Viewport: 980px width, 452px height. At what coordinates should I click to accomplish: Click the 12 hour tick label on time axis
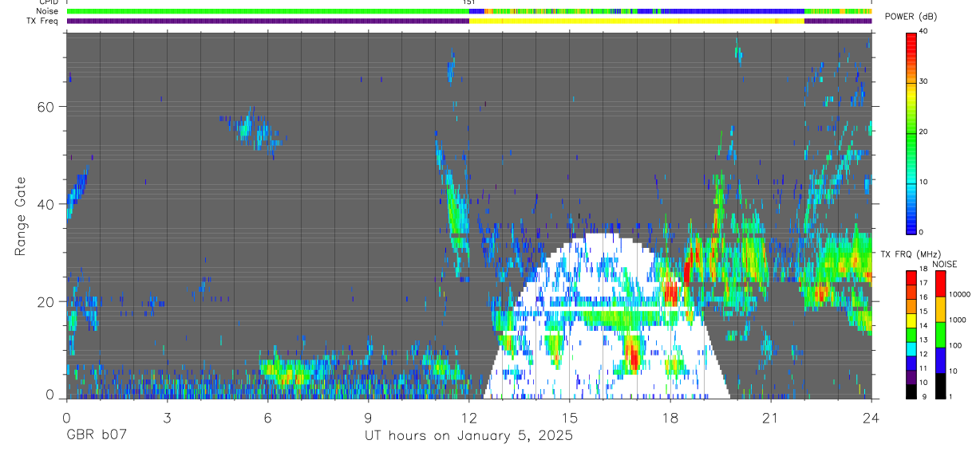[x=469, y=418]
